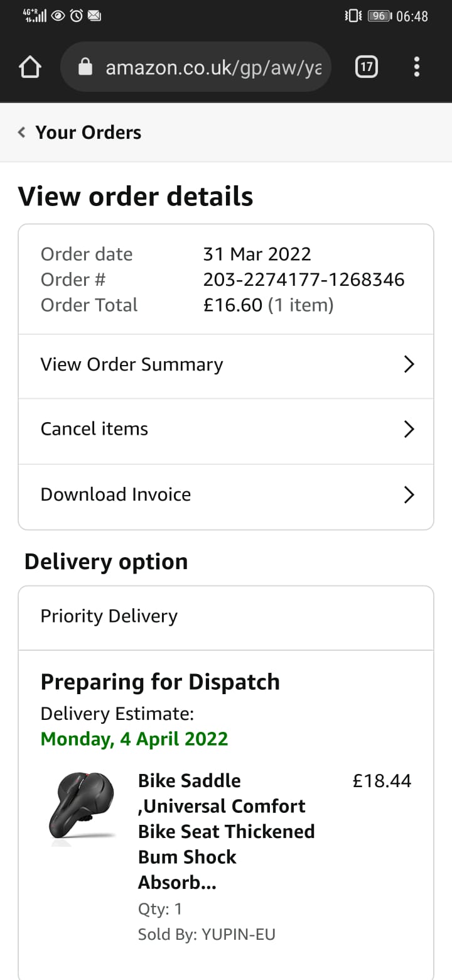The width and height of the screenshot is (452, 980).
Task: Tap the eye comfort status icon
Action: tap(58, 16)
